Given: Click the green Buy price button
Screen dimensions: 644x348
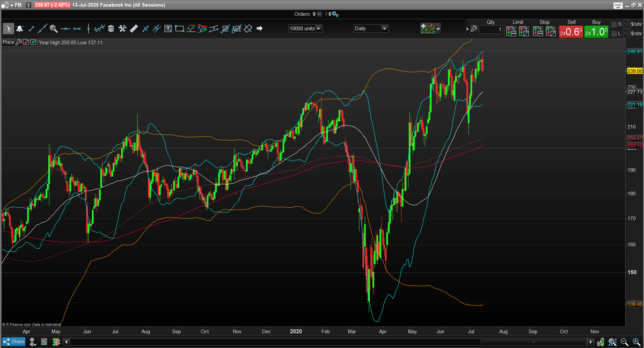Looking at the screenshot, I should point(596,32).
